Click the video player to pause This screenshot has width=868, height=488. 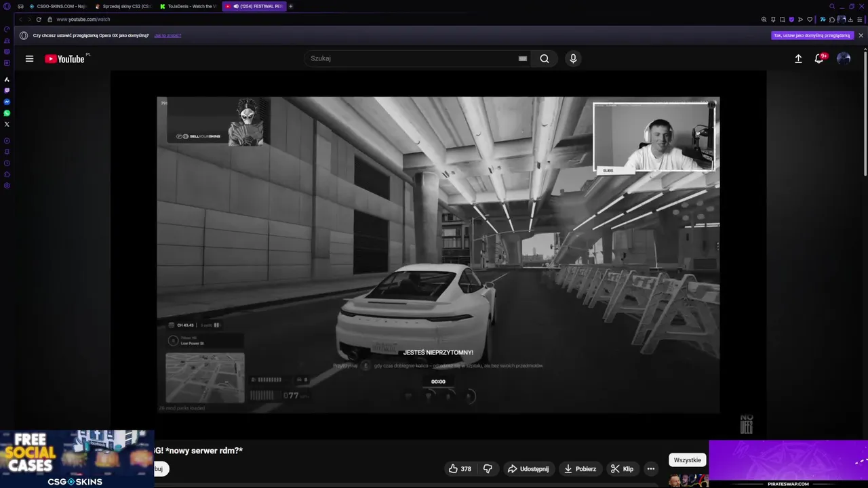click(438, 255)
